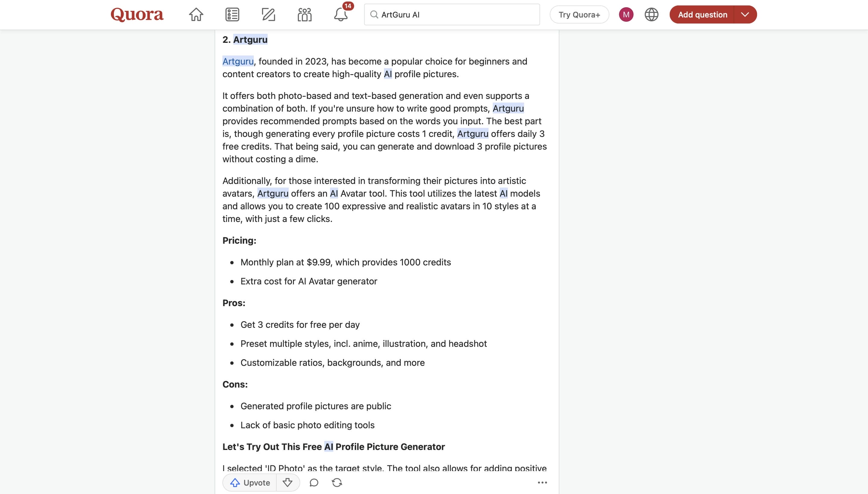Viewport: 868px width, 494px height.
Task: Go to the Quora home feed icon
Action: tap(196, 14)
